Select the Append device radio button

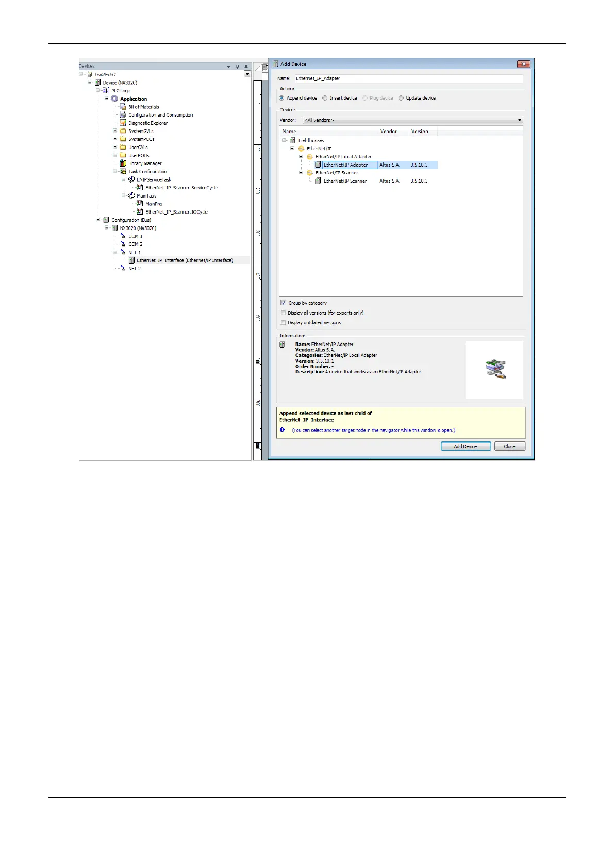tap(281, 98)
